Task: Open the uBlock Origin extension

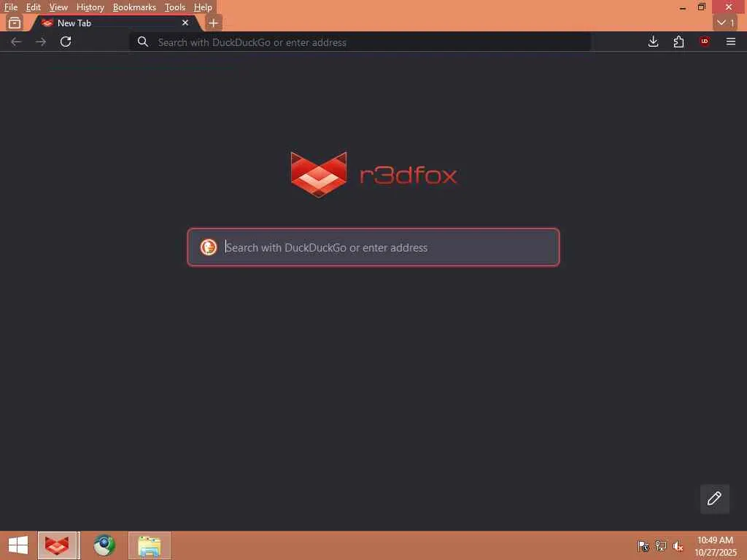Action: point(704,42)
